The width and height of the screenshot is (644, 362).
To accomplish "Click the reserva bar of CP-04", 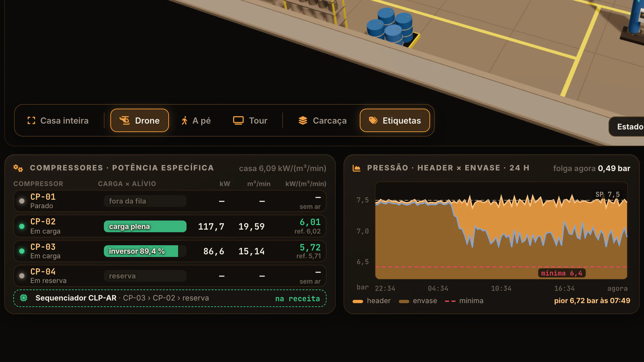I will pos(145,276).
